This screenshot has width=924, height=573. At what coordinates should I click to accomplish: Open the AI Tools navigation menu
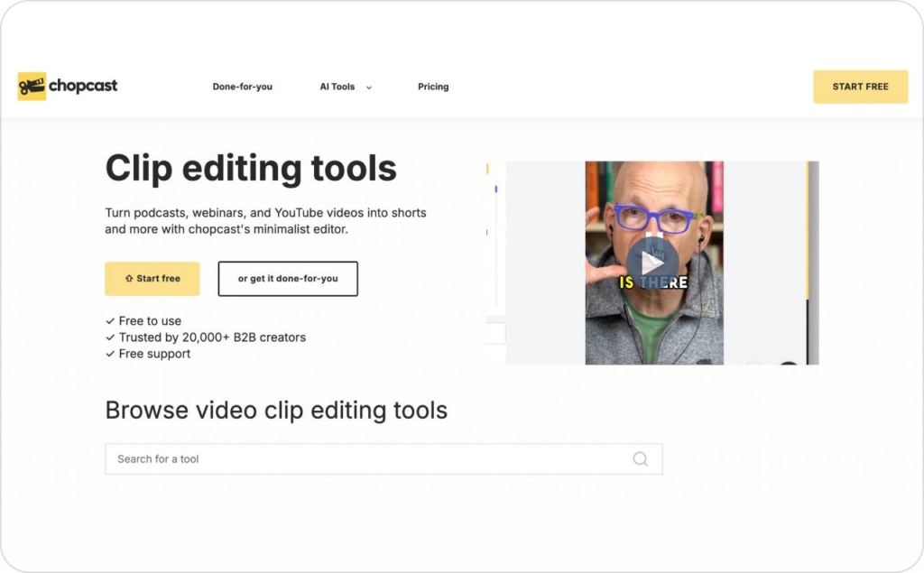point(337,87)
